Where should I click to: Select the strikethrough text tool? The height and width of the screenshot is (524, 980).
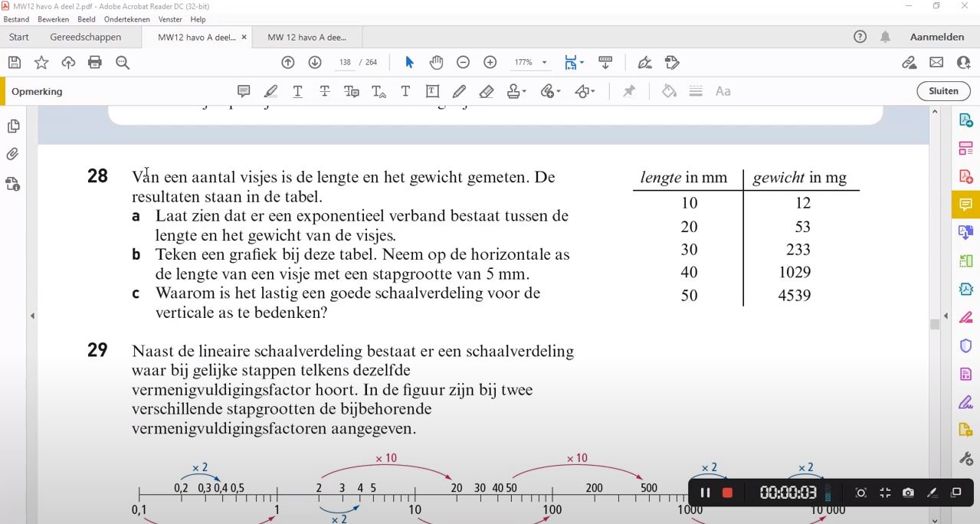(x=325, y=91)
